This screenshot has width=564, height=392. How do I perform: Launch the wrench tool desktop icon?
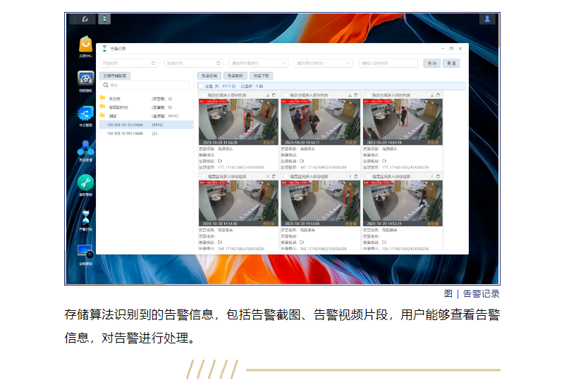pos(86,182)
